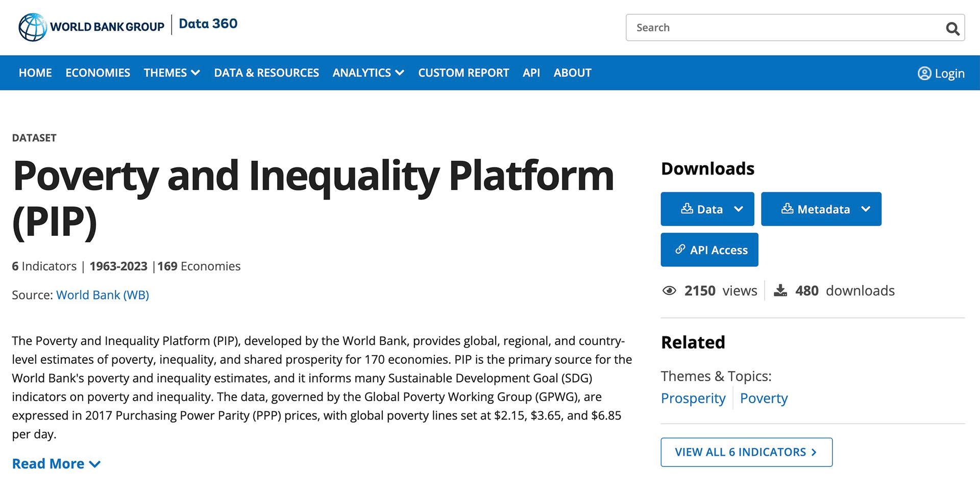Click the API Access button
Image resolution: width=980 pixels, height=495 pixels.
pos(709,250)
